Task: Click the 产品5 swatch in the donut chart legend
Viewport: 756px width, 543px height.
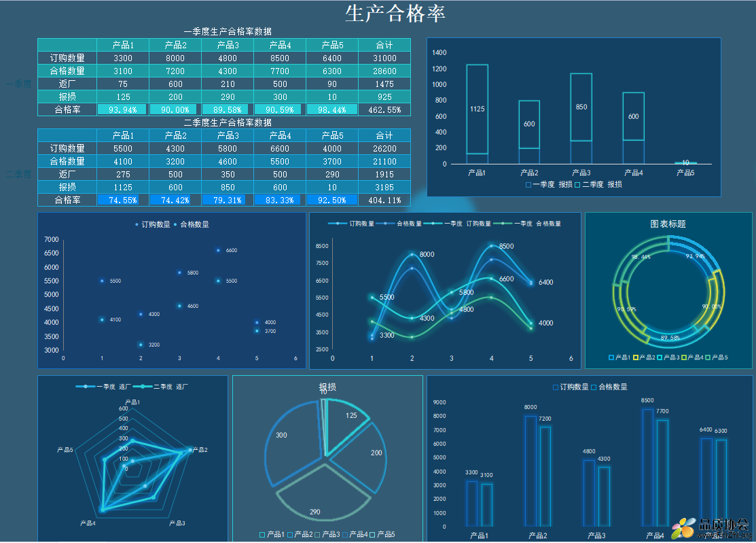Action: pos(708,357)
